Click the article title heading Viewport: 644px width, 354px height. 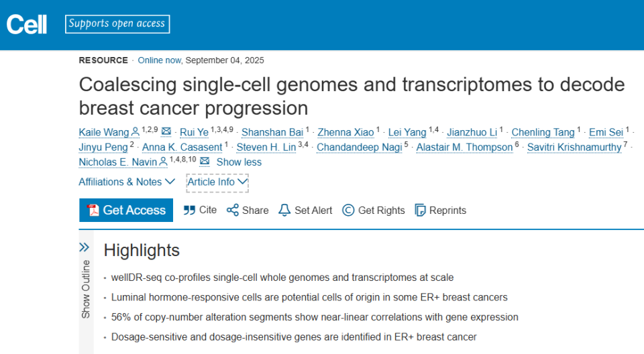tap(352, 96)
